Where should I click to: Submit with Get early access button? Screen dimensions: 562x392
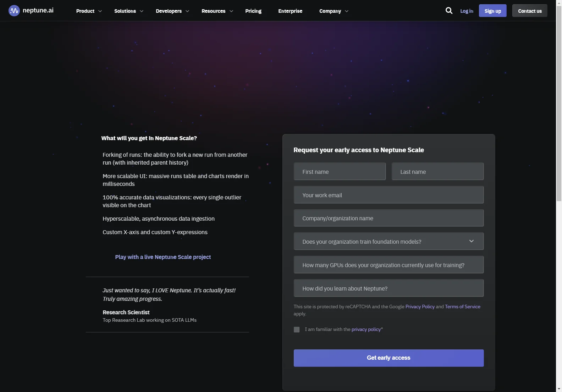389,358
